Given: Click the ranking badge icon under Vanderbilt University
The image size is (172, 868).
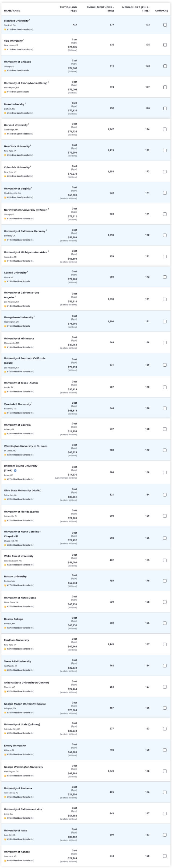Looking at the screenshot, I should pos(5,413).
